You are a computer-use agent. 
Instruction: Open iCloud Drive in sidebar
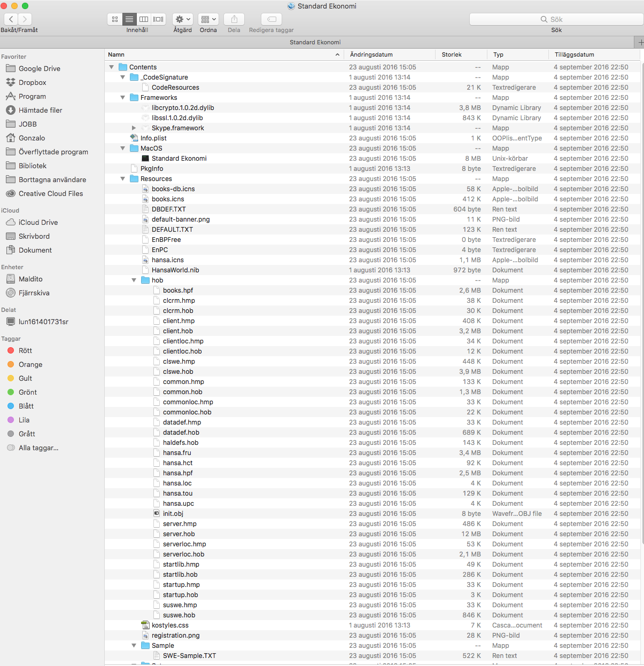[x=38, y=222]
